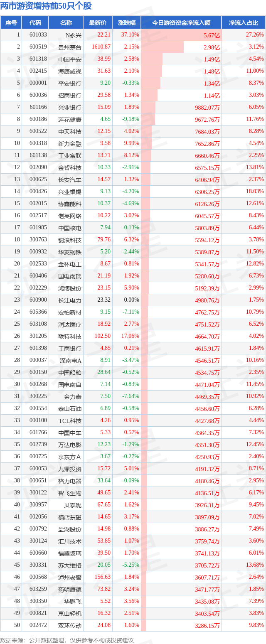Select stock name 深南电A

71,361
